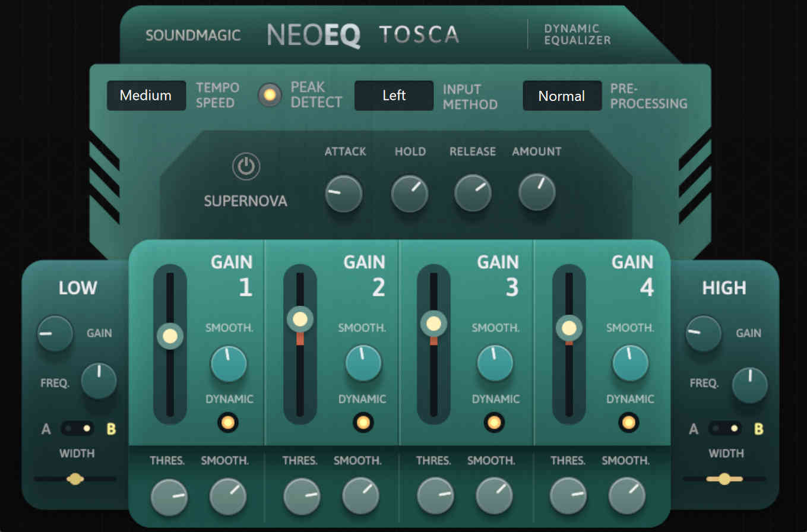The width and height of the screenshot is (807, 532).
Task: Toggle the Peak Detect LED
Action: click(x=270, y=95)
